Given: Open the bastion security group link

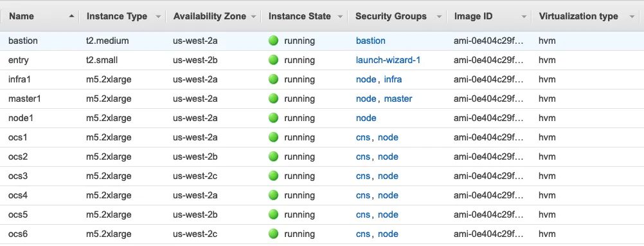Looking at the screenshot, I should point(370,41).
